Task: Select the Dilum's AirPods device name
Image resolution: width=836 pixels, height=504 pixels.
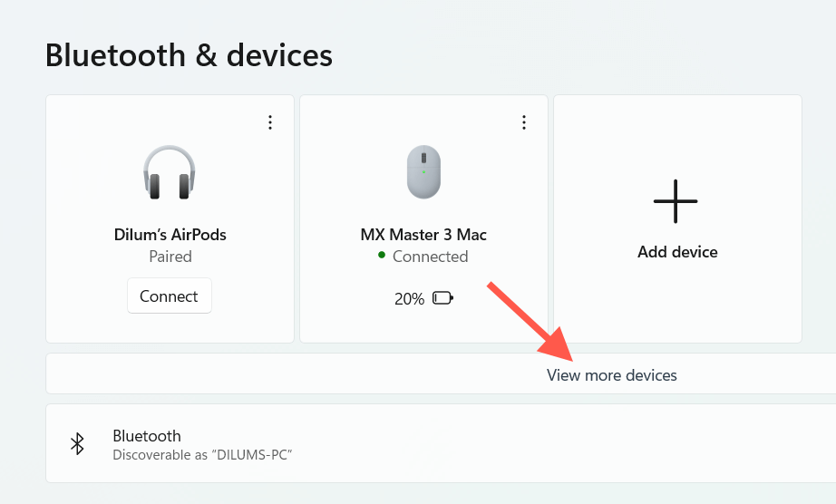Action: point(170,235)
